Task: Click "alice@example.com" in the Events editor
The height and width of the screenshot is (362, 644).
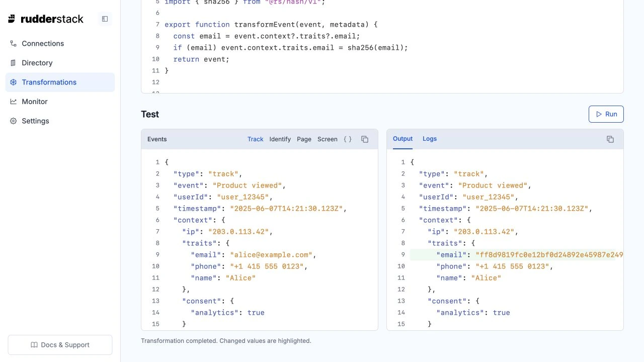Action: [271, 255]
